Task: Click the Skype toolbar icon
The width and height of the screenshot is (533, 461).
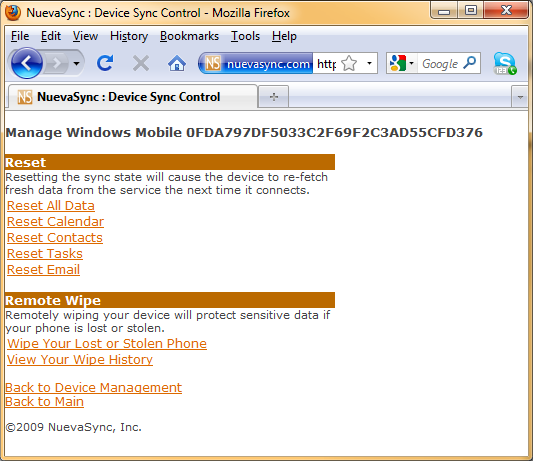Action: click(505, 64)
